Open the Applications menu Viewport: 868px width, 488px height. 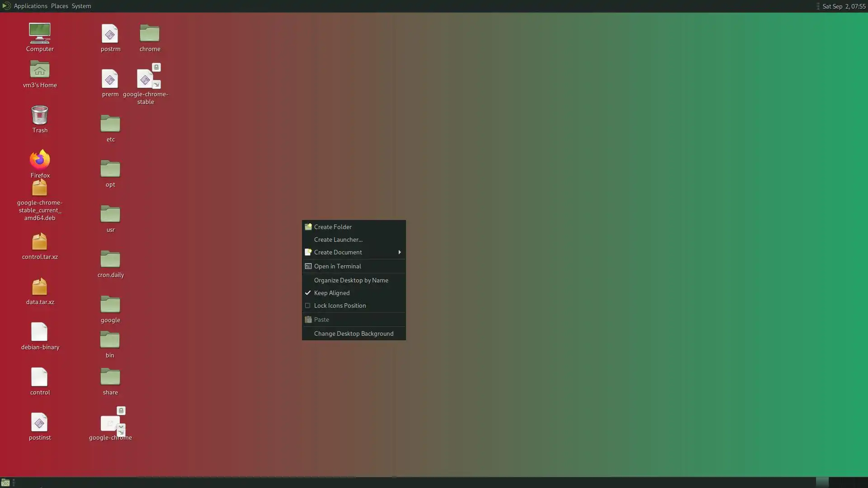(30, 6)
